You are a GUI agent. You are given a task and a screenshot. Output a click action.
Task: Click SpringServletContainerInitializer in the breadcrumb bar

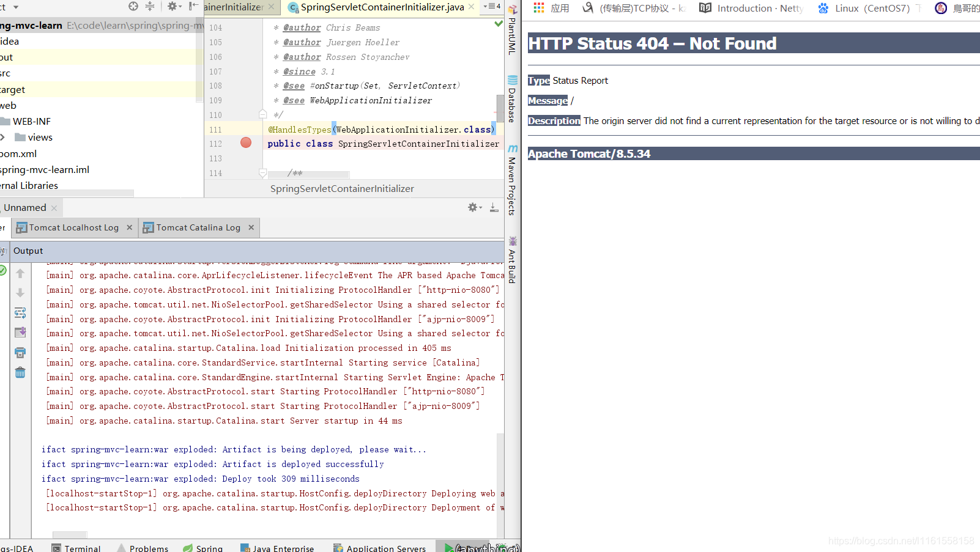pos(342,189)
